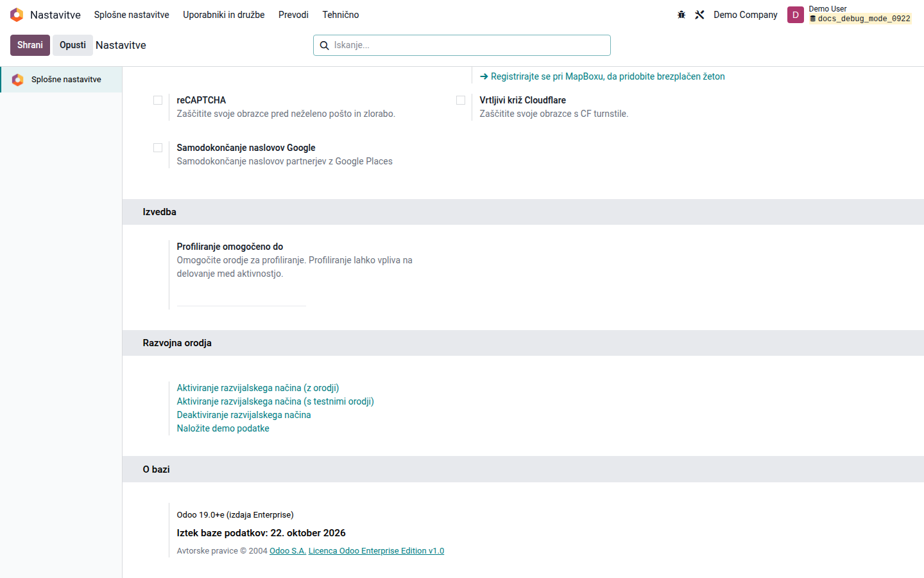
Task: Open Splošne nastavitve top menu
Action: coord(132,15)
